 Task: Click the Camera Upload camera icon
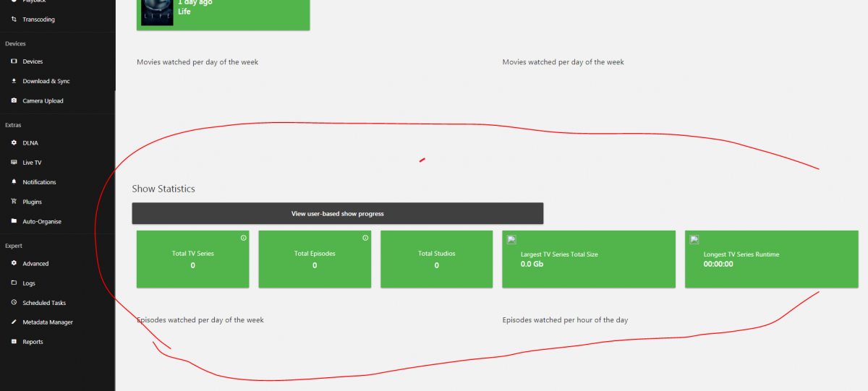click(14, 100)
